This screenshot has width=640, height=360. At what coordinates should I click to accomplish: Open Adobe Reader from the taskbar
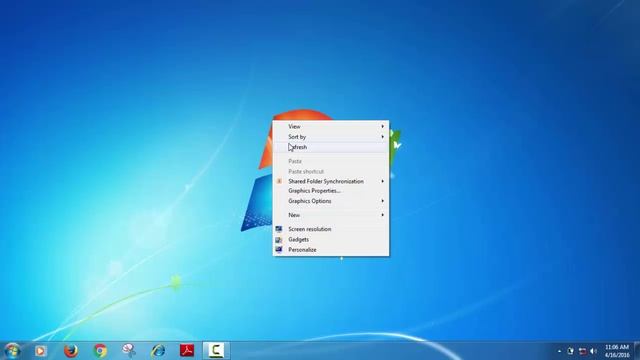(x=187, y=351)
